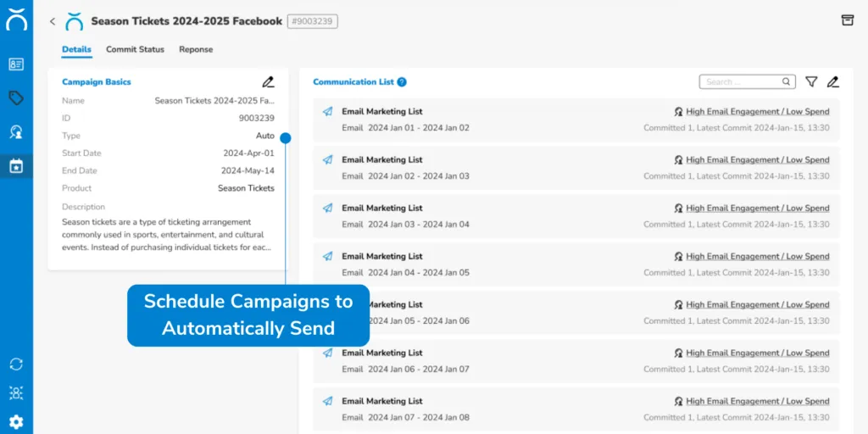The height and width of the screenshot is (434, 868).
Task: Open the Communication List filter icon
Action: pyautogui.click(x=811, y=82)
